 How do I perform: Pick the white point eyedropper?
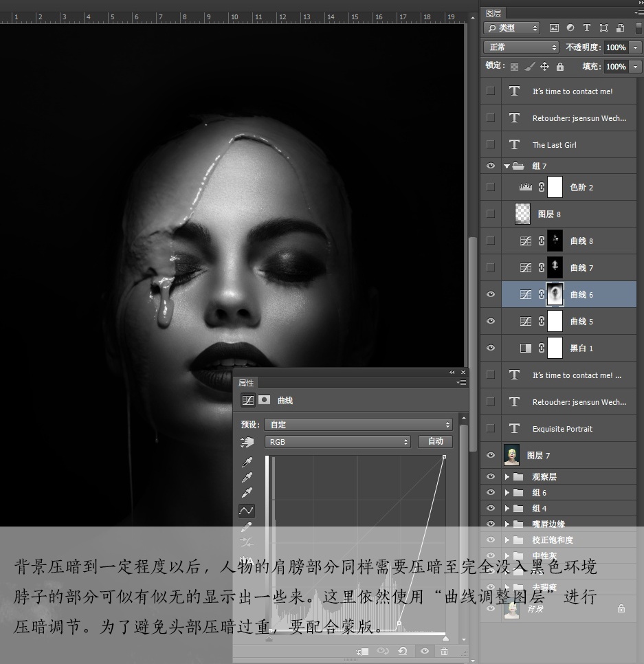[x=247, y=493]
